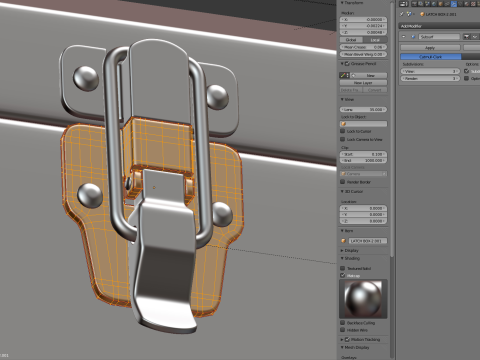Switch to the World properties tab
This screenshot has width=480, height=360.
click(x=434, y=4)
